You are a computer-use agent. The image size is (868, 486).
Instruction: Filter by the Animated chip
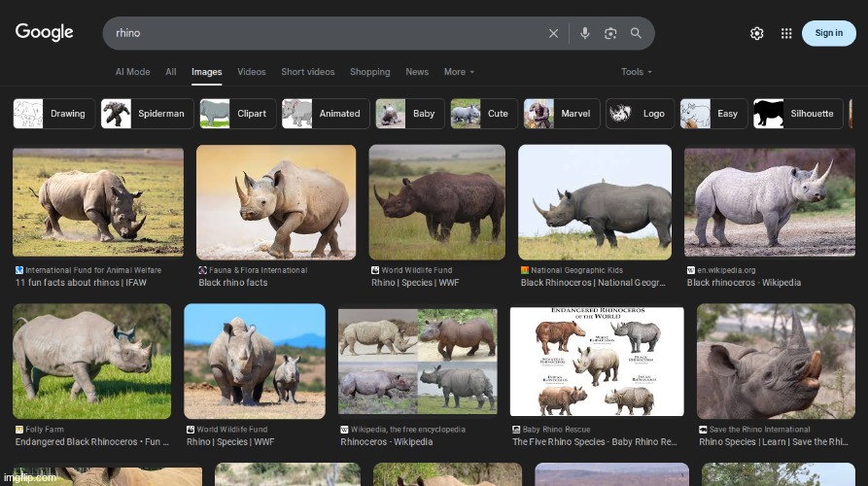pos(326,114)
